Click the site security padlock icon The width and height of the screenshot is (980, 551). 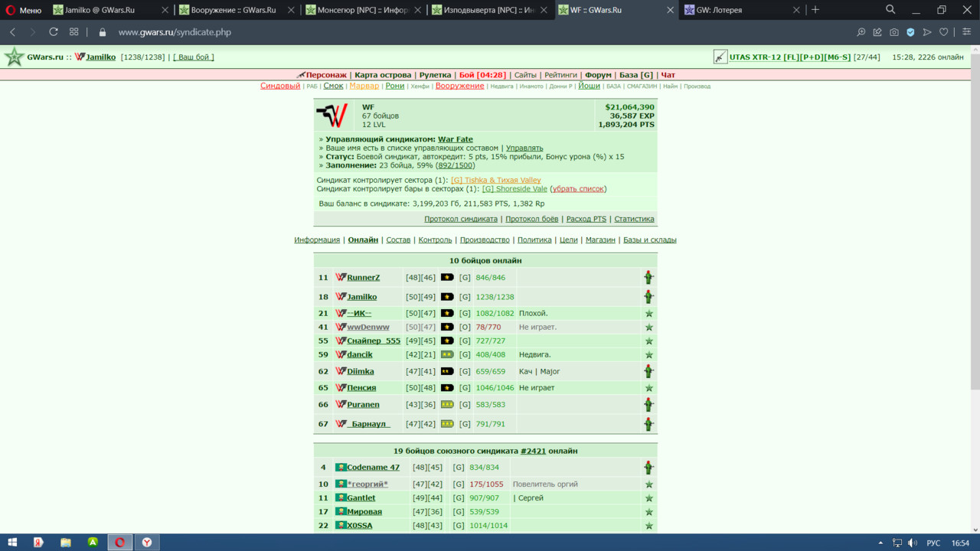pyautogui.click(x=103, y=32)
